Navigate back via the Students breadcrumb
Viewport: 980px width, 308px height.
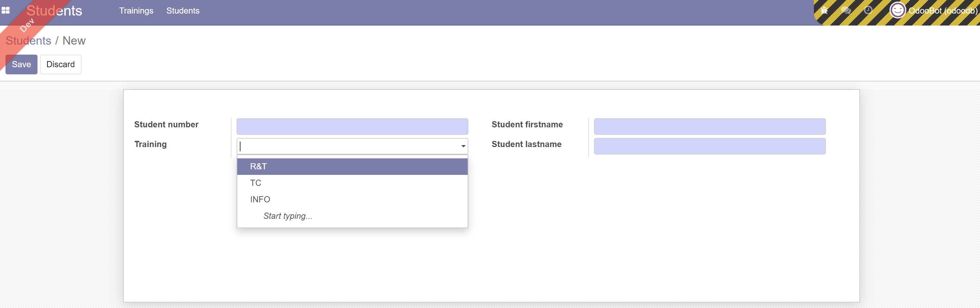28,40
